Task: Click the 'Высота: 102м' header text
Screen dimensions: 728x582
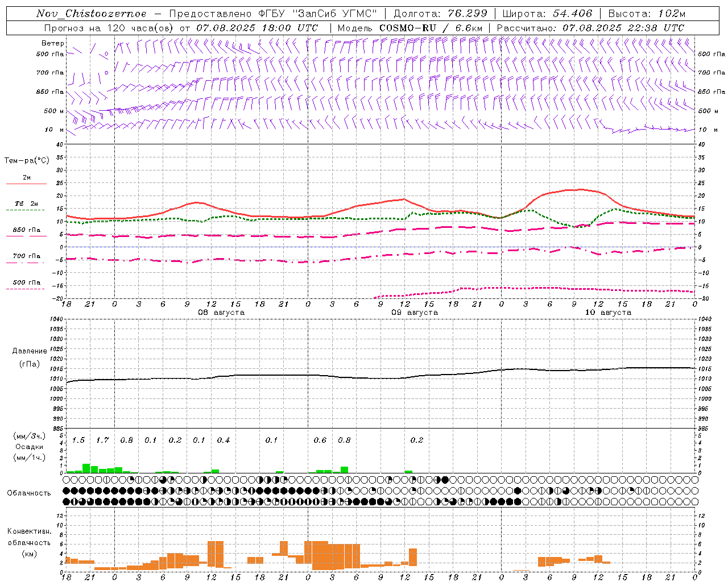Action: tap(647, 14)
